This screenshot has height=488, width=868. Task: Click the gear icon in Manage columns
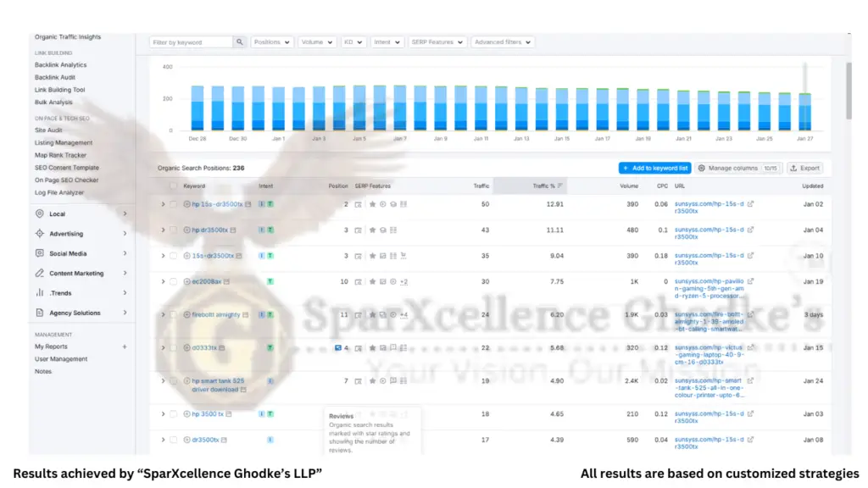click(702, 169)
